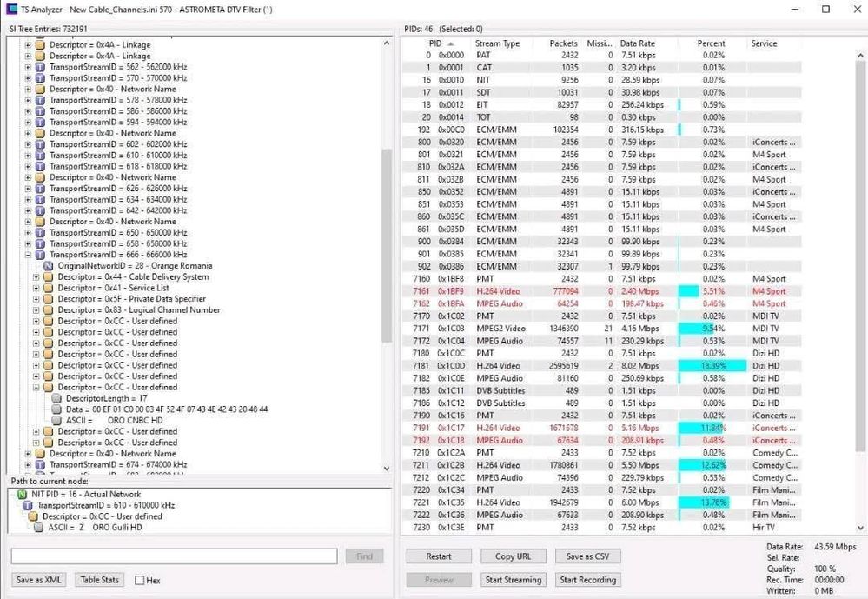This screenshot has height=599, width=868.
Task: Click the Logical Channel Number descriptor folder icon
Action: (49, 310)
